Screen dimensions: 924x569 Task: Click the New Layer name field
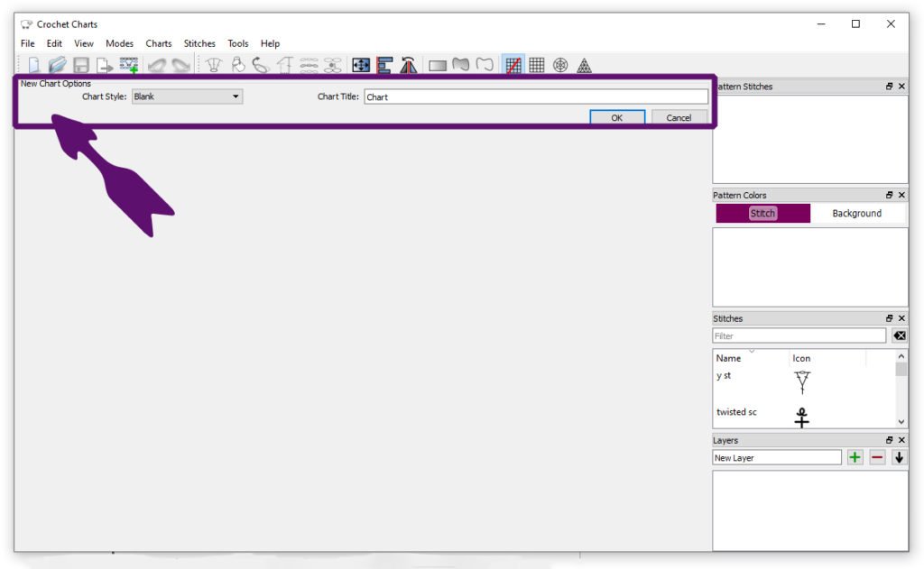[777, 458]
